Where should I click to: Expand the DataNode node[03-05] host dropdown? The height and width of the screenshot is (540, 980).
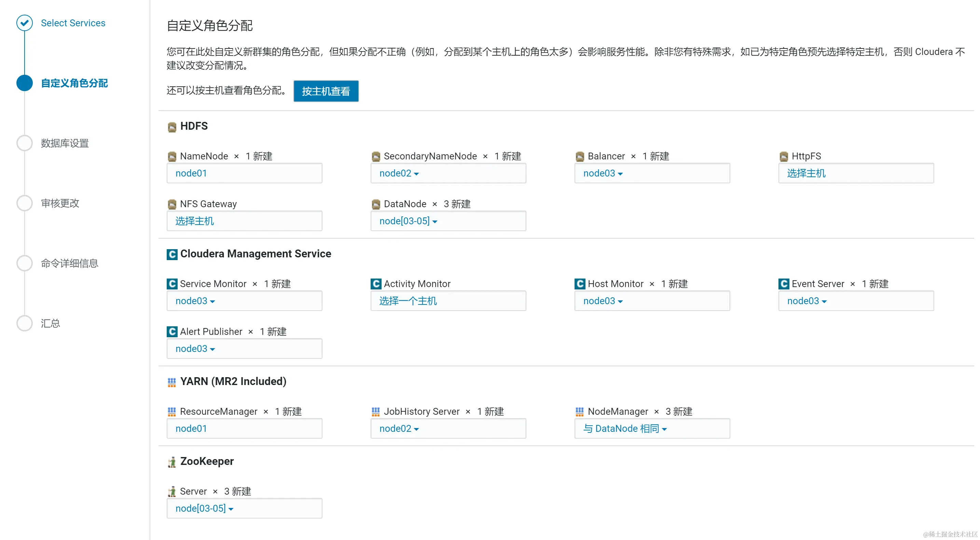(408, 221)
